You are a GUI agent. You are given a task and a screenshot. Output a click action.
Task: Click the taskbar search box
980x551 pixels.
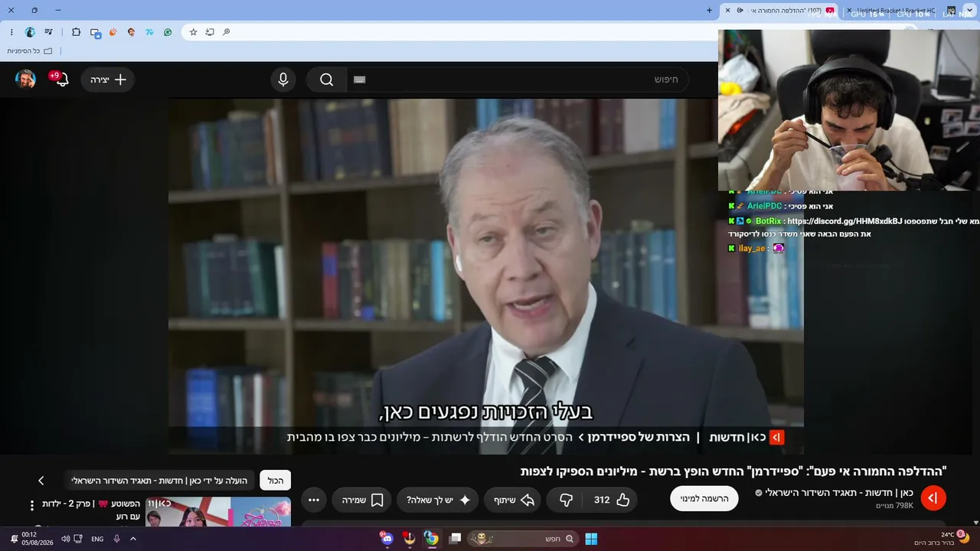click(x=522, y=539)
